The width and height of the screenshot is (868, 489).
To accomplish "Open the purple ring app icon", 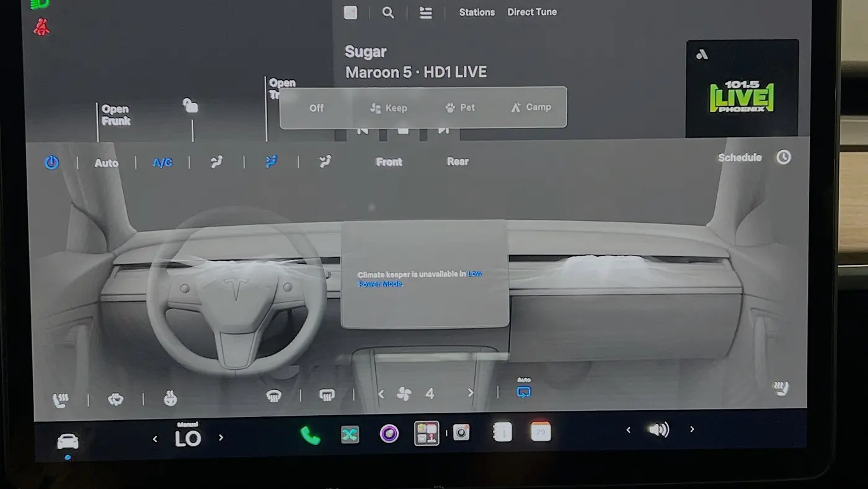I will 389,434.
